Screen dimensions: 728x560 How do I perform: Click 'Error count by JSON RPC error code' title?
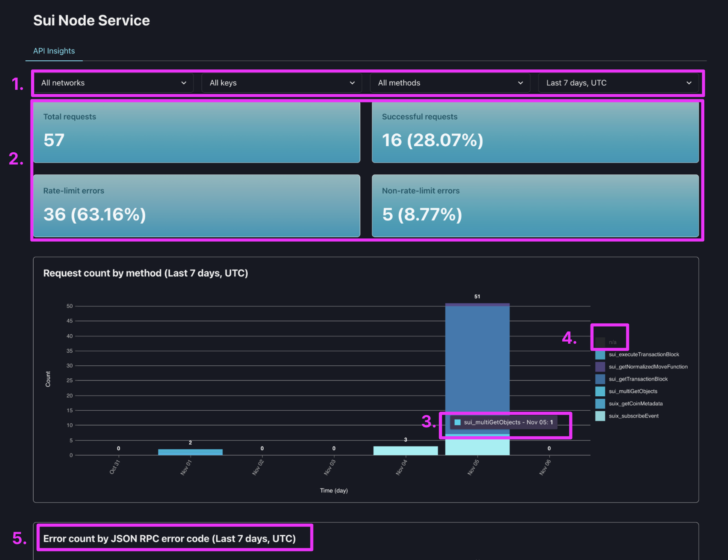[169, 538]
